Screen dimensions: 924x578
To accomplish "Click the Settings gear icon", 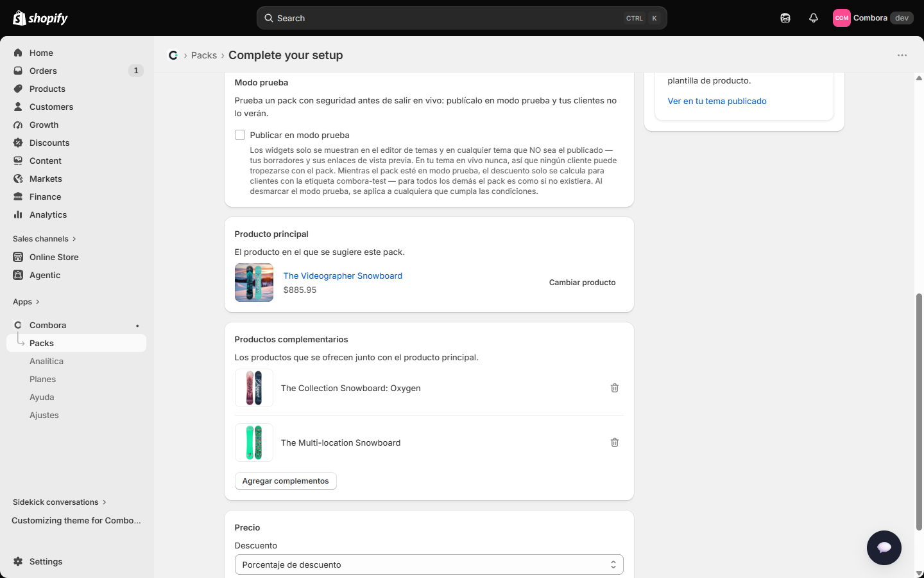I will click(18, 561).
